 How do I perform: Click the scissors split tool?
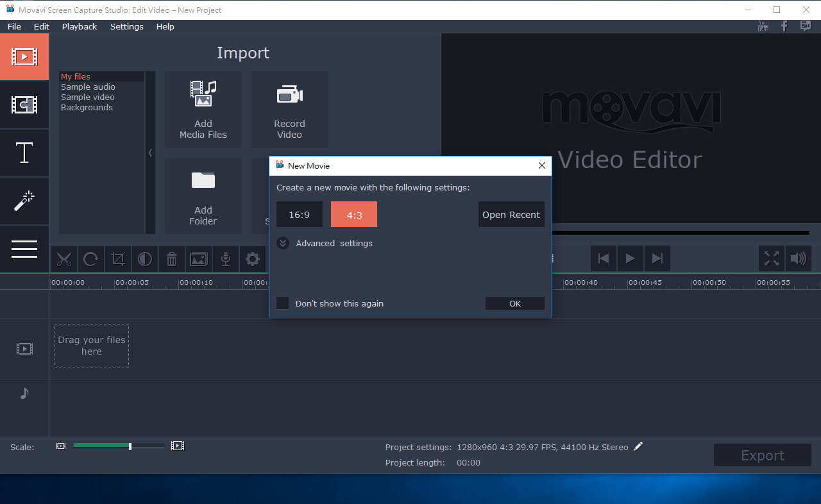coord(64,259)
